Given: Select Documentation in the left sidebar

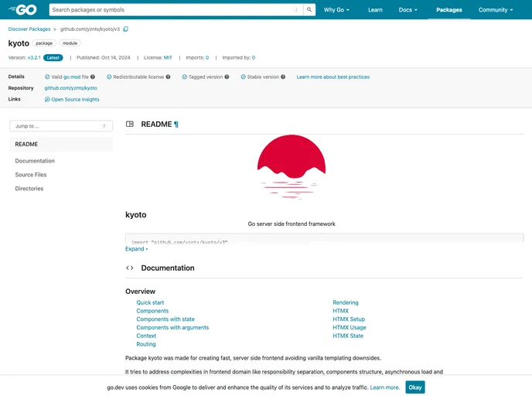Looking at the screenshot, I should [x=35, y=161].
